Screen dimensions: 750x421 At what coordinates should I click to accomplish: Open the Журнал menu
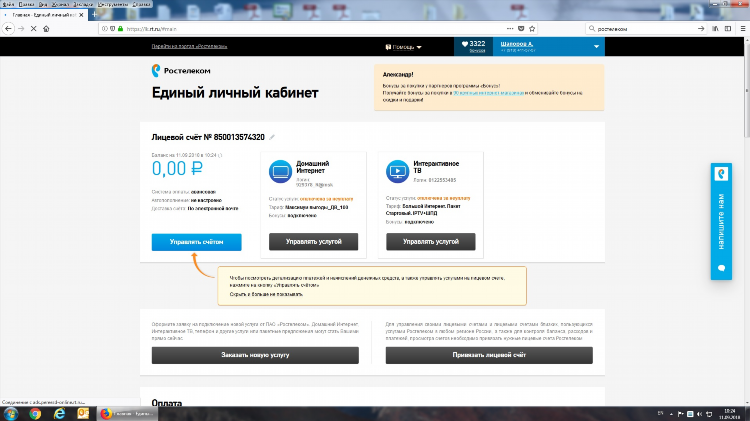[x=60, y=4]
